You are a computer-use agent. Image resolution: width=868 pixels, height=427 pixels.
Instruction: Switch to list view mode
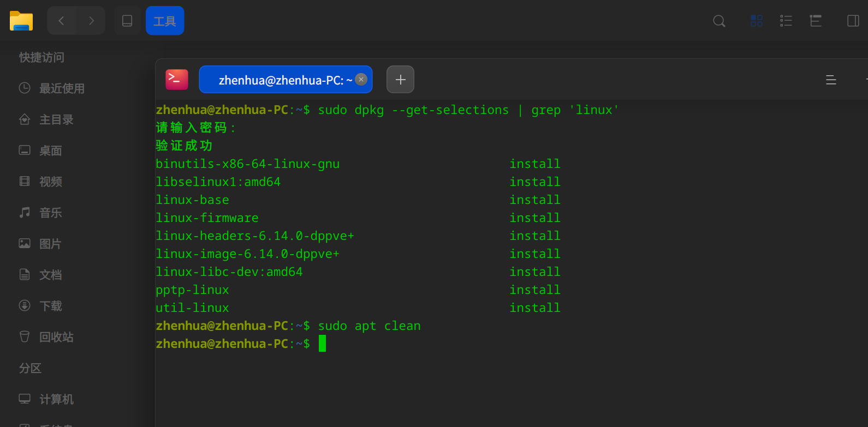pos(786,21)
